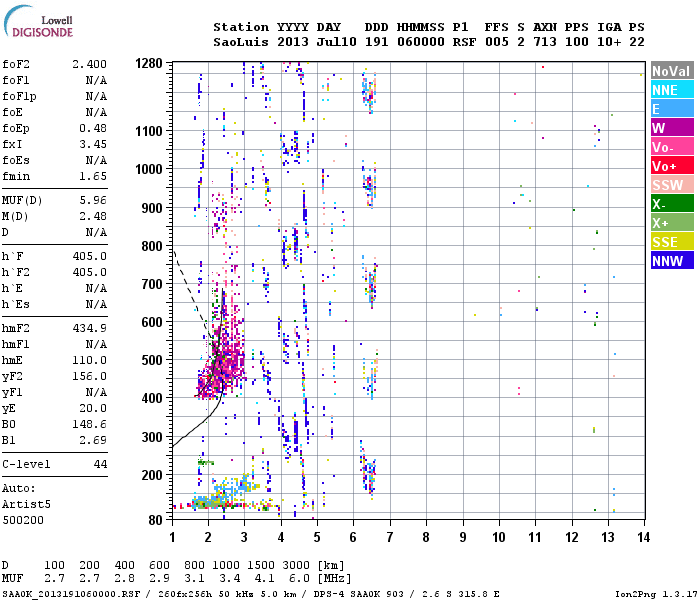This screenshot has height=600, width=700.
Task: Click the 1000 km height axis label
Action: click(149, 169)
